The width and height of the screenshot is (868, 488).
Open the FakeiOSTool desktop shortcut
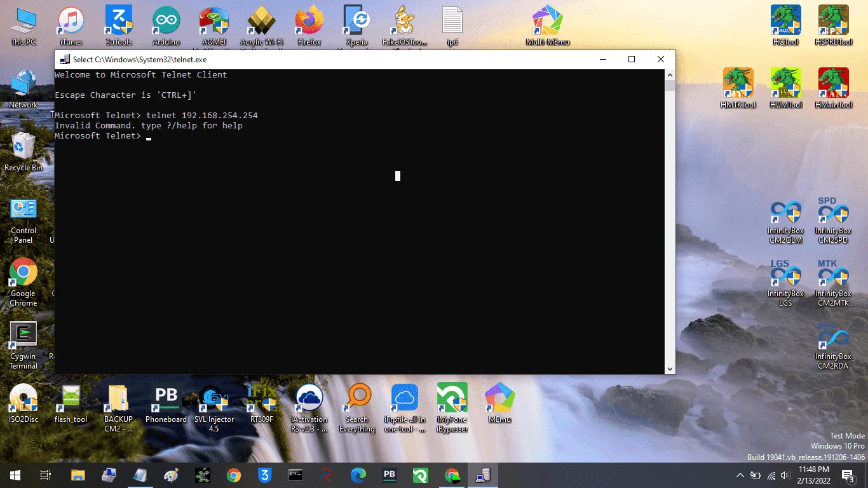tap(405, 26)
